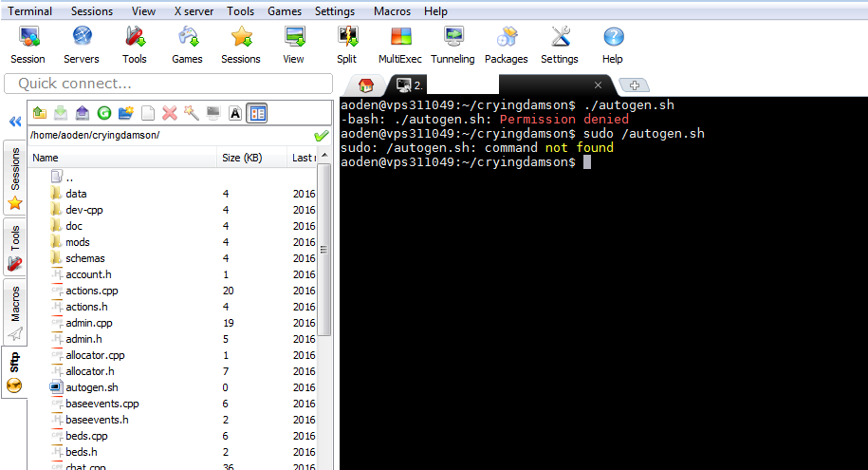
Task: Open the Games menu in the menu bar
Action: (x=285, y=11)
